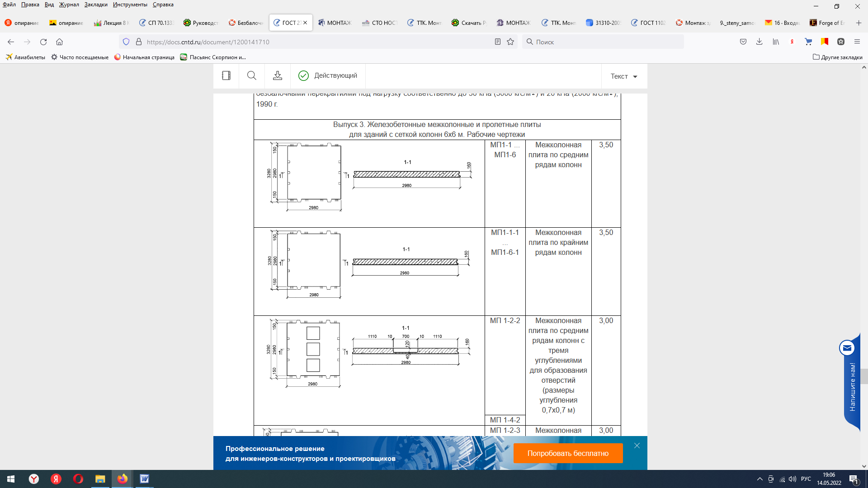
Task: Show site security lock information
Action: [x=139, y=42]
